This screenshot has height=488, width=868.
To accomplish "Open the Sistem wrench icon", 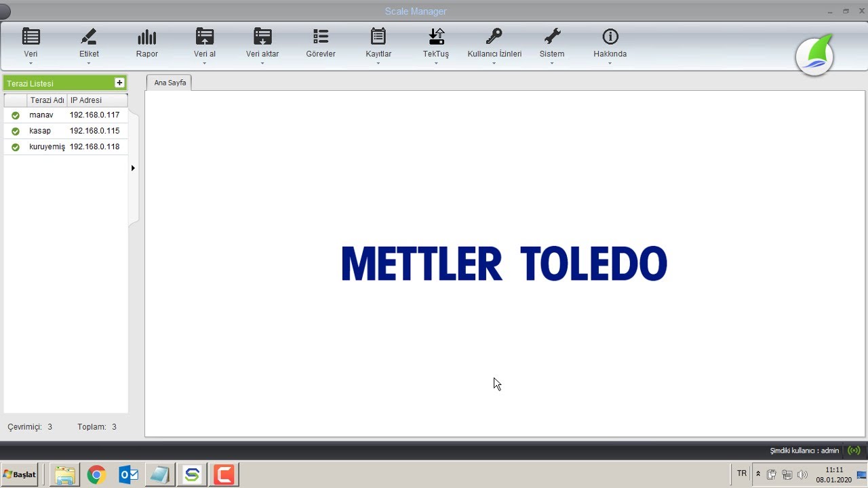I will pos(552,37).
